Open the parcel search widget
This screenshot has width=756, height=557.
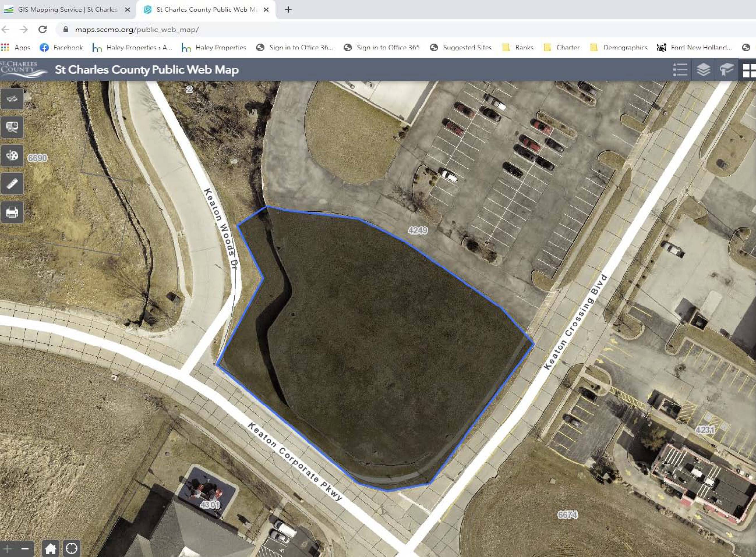[x=12, y=127]
